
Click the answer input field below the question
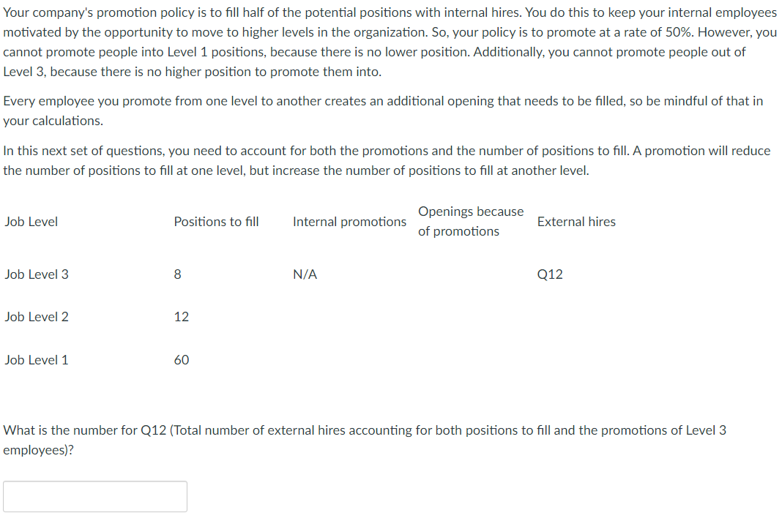click(95, 496)
